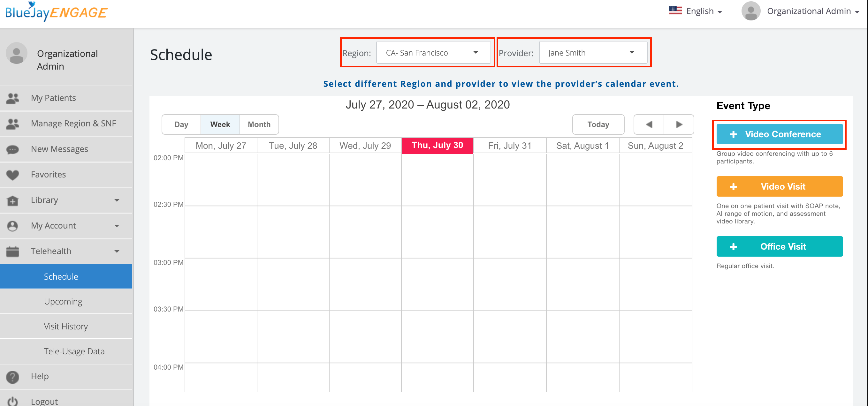The width and height of the screenshot is (868, 406).
Task: Advance to next week with right arrow
Action: coord(679,124)
